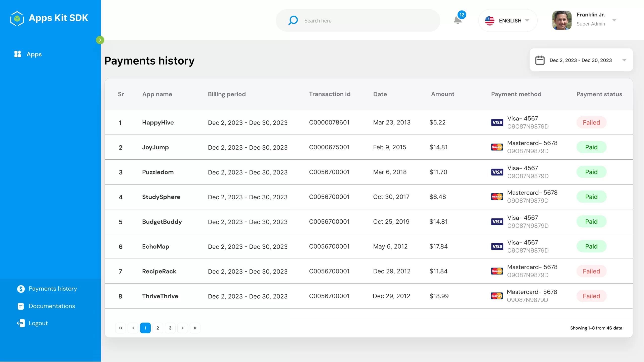This screenshot has height=362, width=644.
Task: Click Mastercard logo in StudySphere row
Action: click(497, 197)
